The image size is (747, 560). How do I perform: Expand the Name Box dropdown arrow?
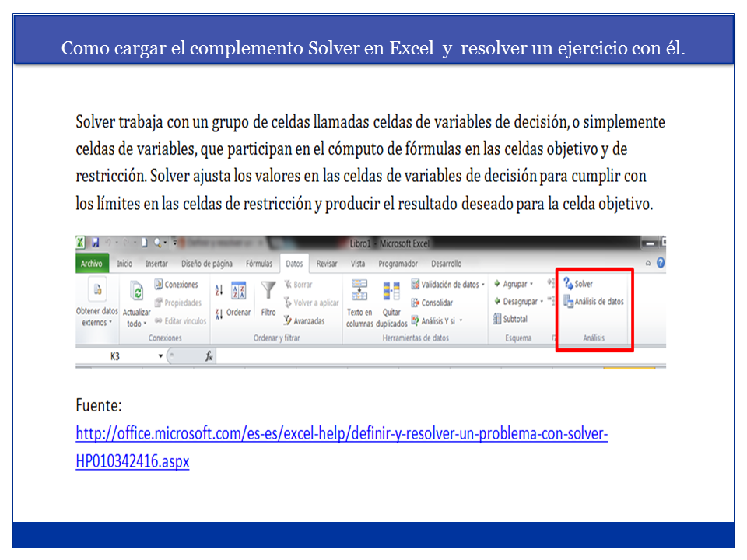160,356
